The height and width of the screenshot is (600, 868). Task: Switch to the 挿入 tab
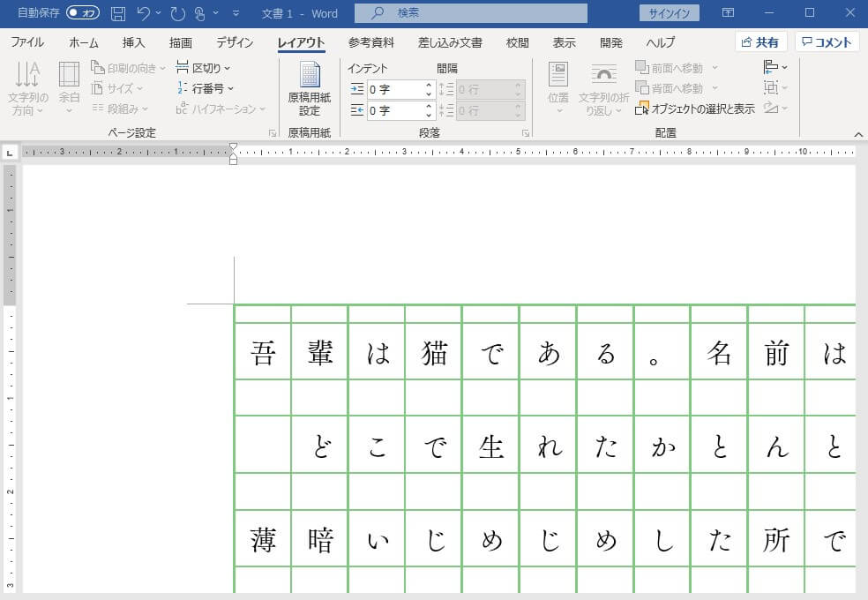[x=133, y=42]
